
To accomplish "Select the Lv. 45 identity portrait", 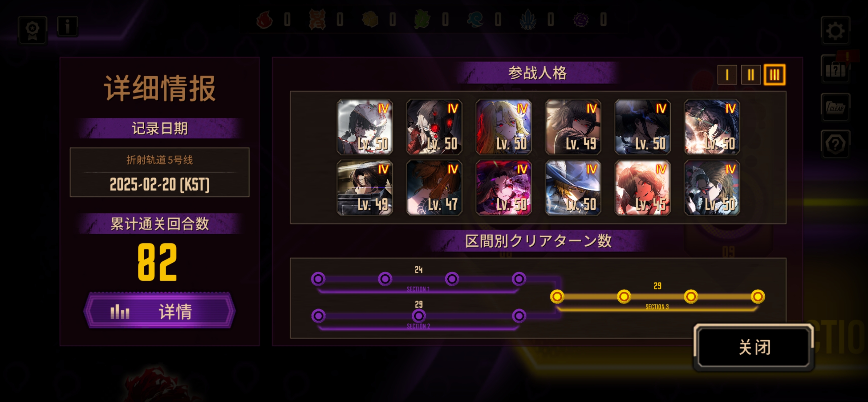I will [642, 188].
